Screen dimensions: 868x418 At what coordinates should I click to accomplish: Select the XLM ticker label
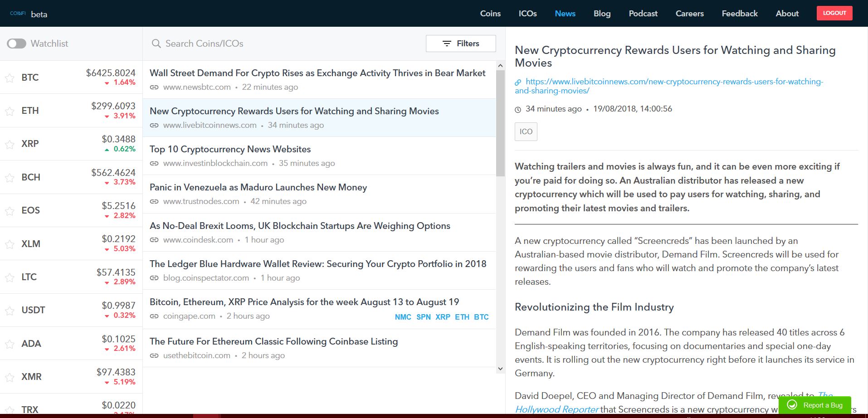point(31,244)
